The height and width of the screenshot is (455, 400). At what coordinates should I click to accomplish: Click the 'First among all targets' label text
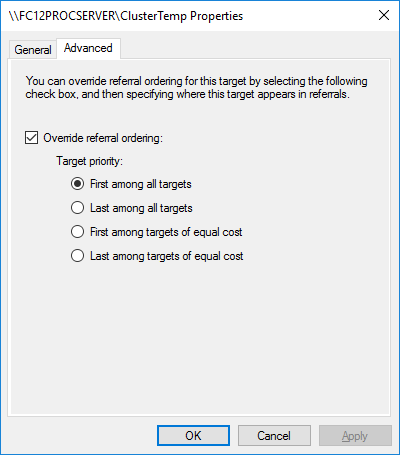coord(141,184)
